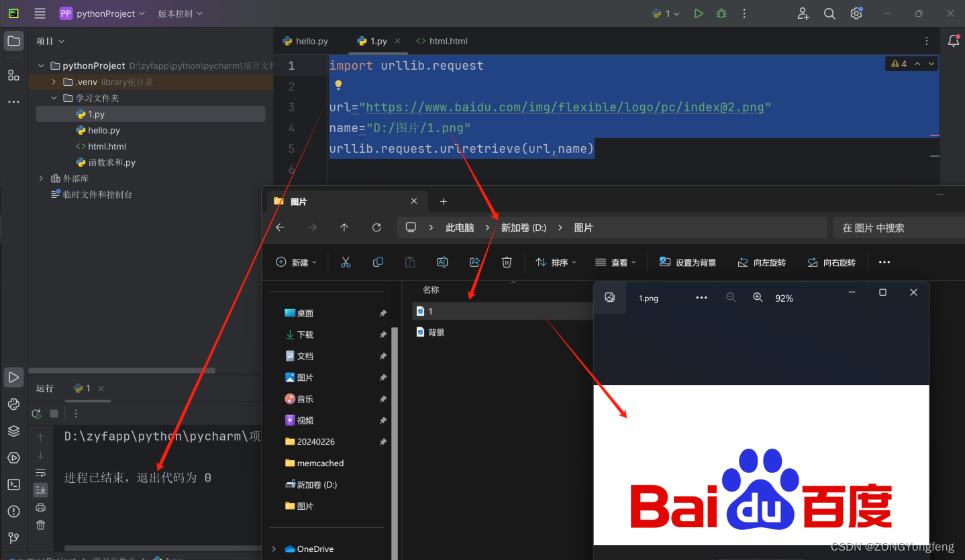The width and height of the screenshot is (965, 560).
Task: Open PyCharm settings gear icon
Action: [856, 13]
